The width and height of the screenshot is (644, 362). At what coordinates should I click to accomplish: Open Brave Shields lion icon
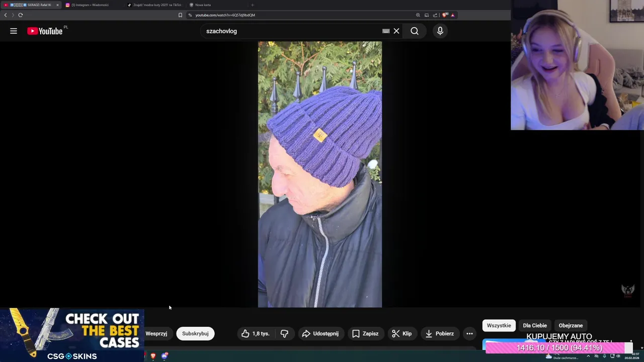pos(445,15)
